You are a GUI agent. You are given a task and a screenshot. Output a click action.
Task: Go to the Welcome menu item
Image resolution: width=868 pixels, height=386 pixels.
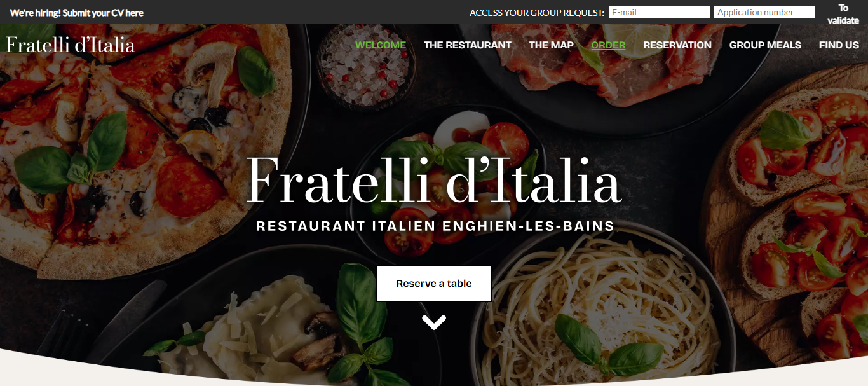[381, 45]
